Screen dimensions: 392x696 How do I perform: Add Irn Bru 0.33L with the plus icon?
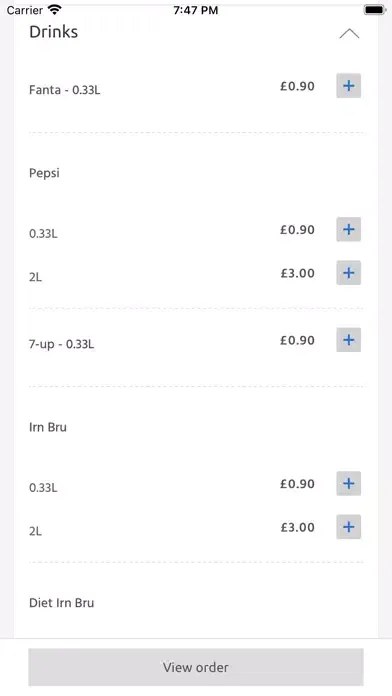pyautogui.click(x=348, y=483)
